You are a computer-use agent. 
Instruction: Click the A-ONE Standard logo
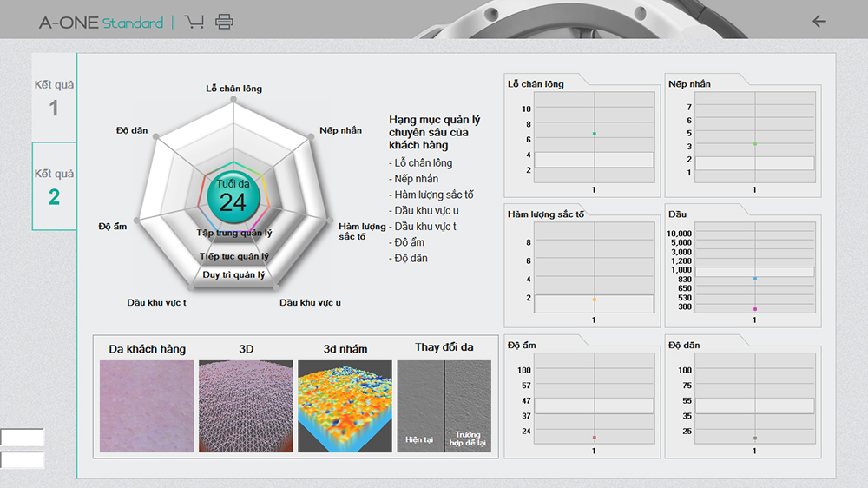[101, 23]
